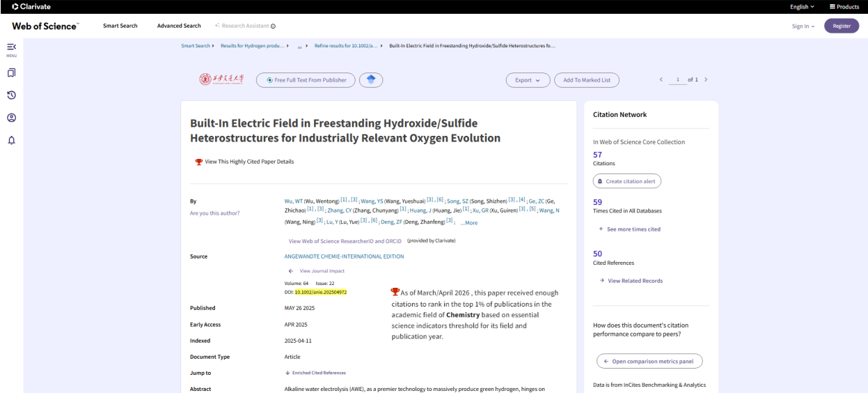Expand See more times cited
Viewport: 868px width, 393px height.
click(x=629, y=229)
